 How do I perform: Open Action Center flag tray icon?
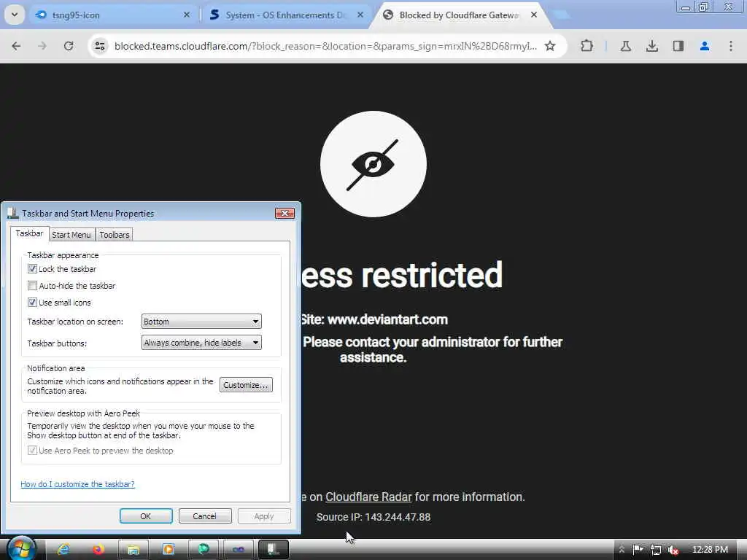point(638,550)
